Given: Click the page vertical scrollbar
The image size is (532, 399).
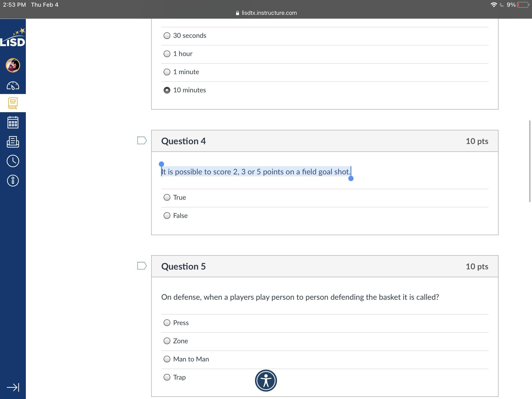Looking at the screenshot, I should pos(529,161).
